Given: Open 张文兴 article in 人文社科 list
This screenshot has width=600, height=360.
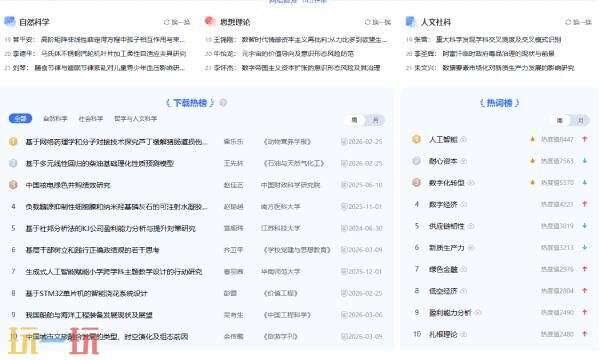Looking at the screenshot, I should coord(494,68).
